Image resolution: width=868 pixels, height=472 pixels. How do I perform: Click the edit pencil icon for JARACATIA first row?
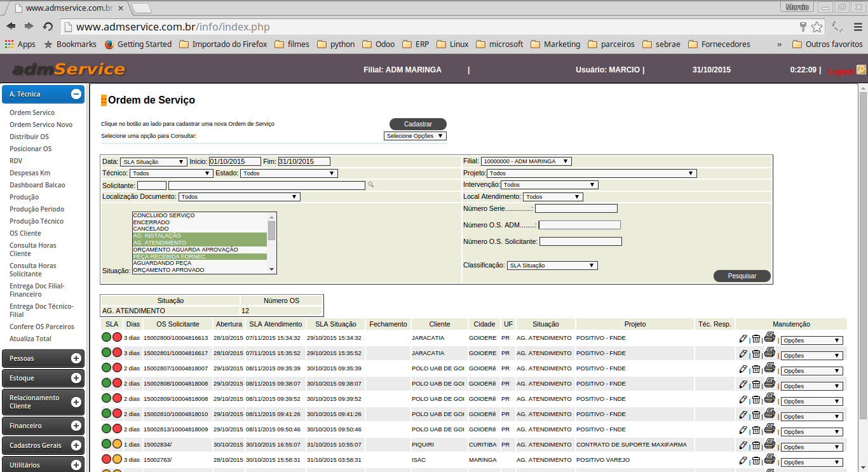pyautogui.click(x=743, y=338)
